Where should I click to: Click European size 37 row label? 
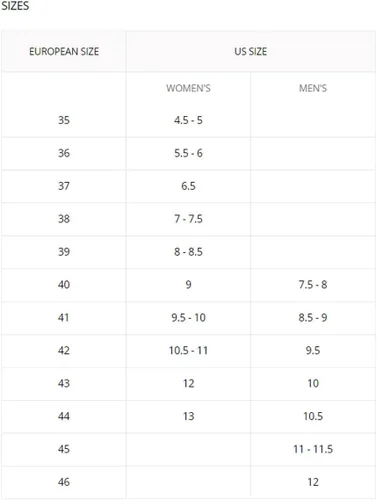point(64,186)
